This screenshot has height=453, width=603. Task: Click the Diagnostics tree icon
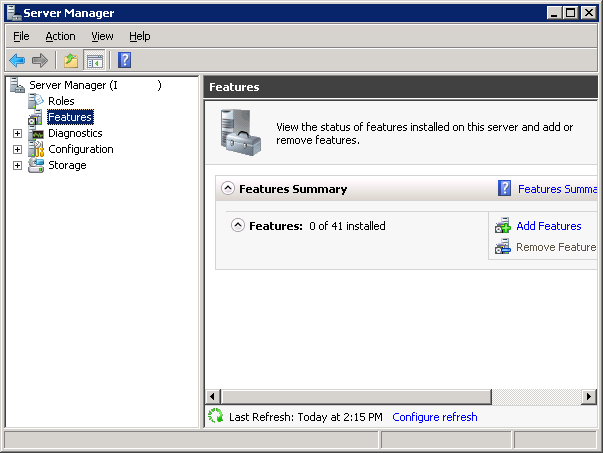tap(36, 133)
